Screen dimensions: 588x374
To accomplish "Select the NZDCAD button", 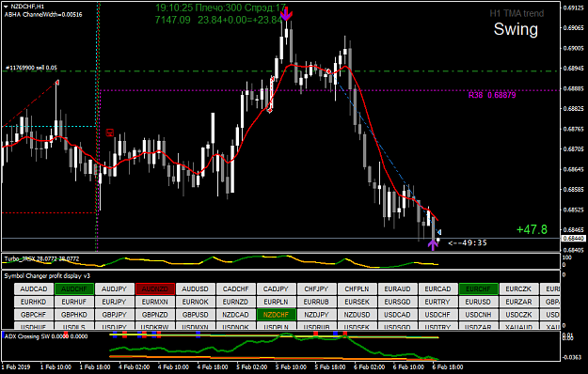I will [x=235, y=315].
